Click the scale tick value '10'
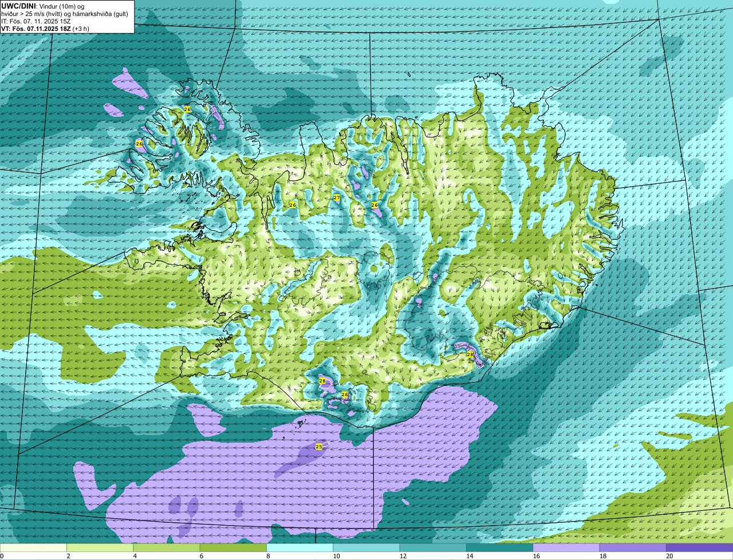 [336, 556]
